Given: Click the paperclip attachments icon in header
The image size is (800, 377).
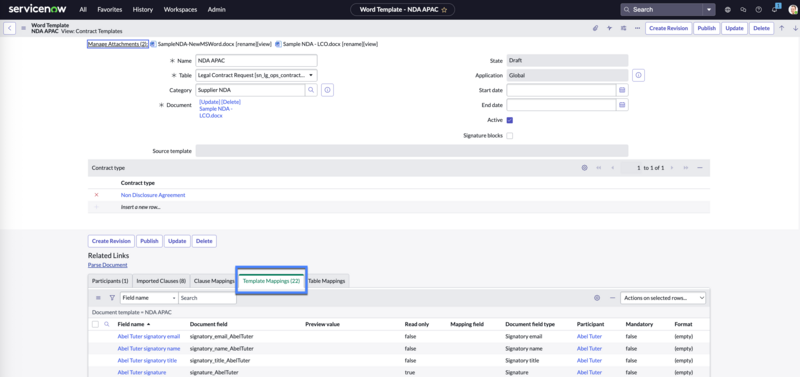Looking at the screenshot, I should click(x=595, y=28).
